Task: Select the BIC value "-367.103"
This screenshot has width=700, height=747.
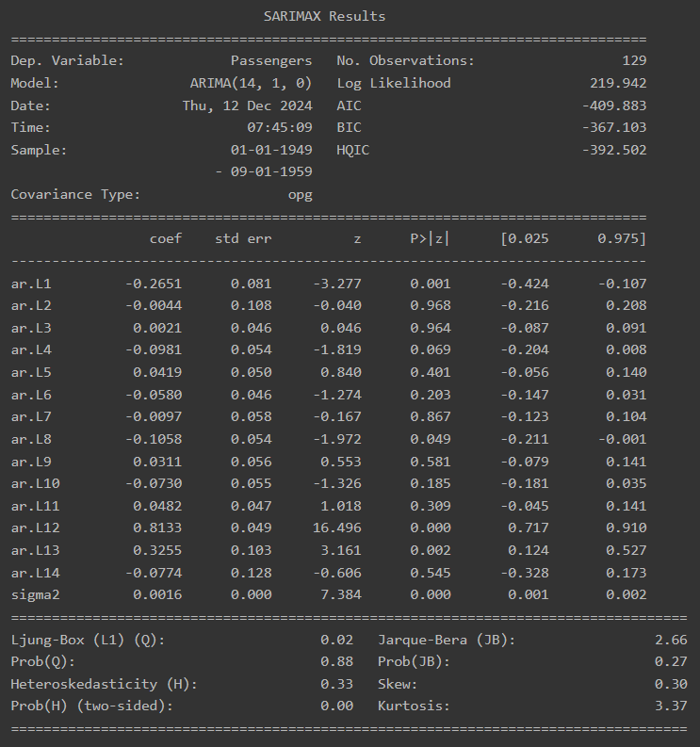Action: (614, 128)
